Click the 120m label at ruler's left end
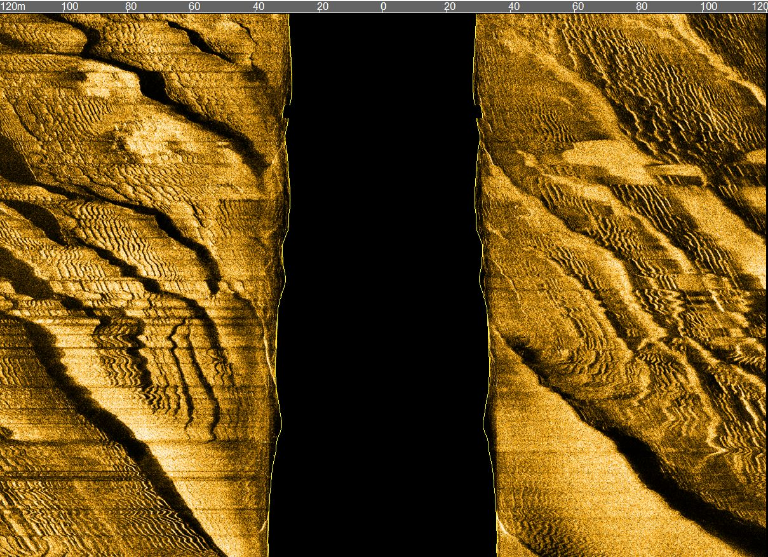 pyautogui.click(x=13, y=6)
